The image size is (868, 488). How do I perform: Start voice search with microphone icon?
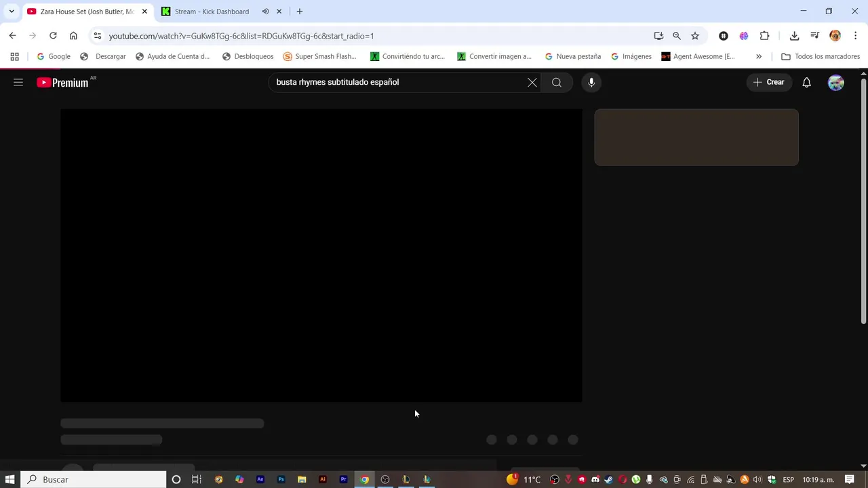(591, 82)
